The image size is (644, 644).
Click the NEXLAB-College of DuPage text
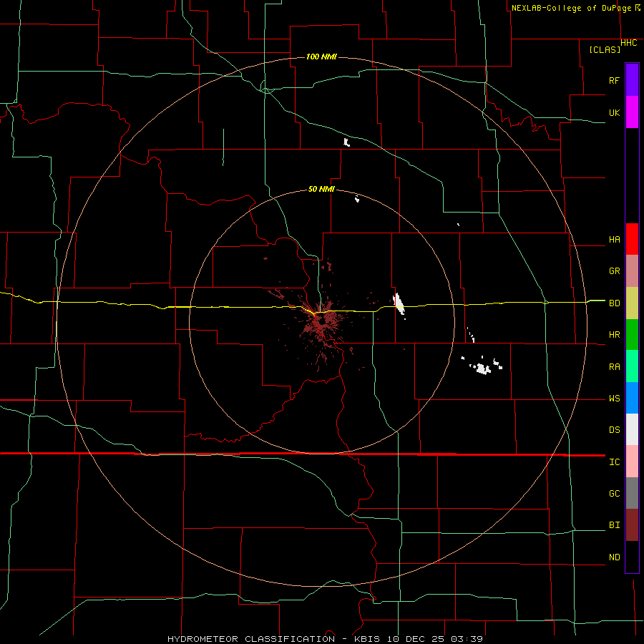(x=571, y=8)
